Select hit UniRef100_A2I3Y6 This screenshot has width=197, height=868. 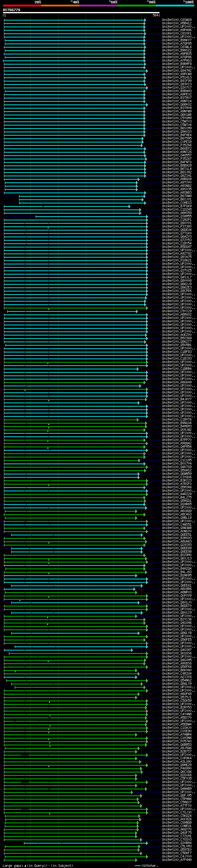177,676
